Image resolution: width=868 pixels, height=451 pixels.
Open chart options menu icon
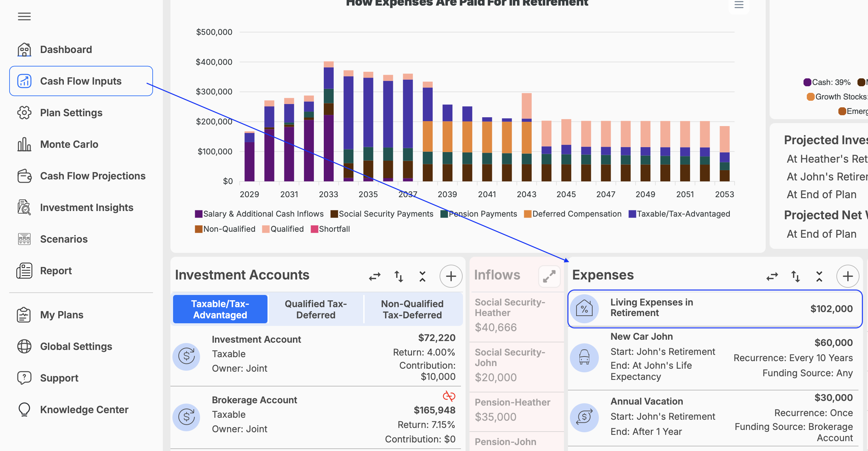pos(739,5)
